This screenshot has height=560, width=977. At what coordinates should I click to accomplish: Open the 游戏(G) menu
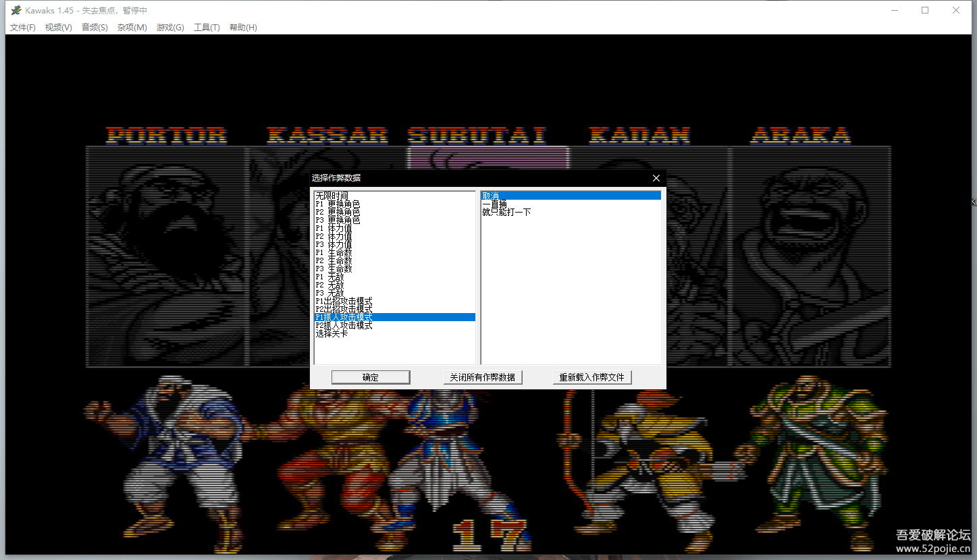169,28
